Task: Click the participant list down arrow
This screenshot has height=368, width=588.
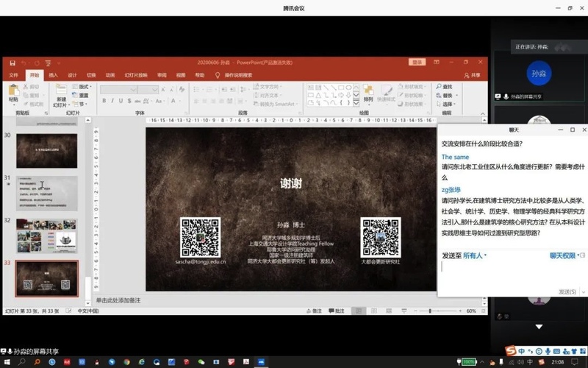Action: [x=539, y=327]
